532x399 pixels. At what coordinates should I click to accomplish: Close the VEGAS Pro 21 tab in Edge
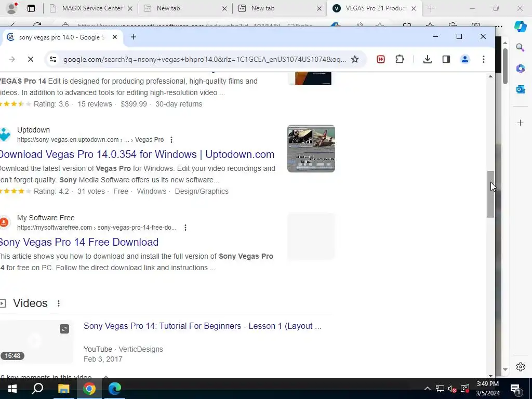tap(414, 8)
